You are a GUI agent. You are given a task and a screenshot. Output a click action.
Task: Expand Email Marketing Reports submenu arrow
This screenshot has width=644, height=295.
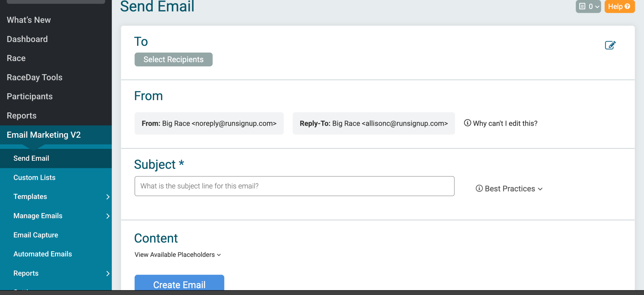pyautogui.click(x=108, y=273)
